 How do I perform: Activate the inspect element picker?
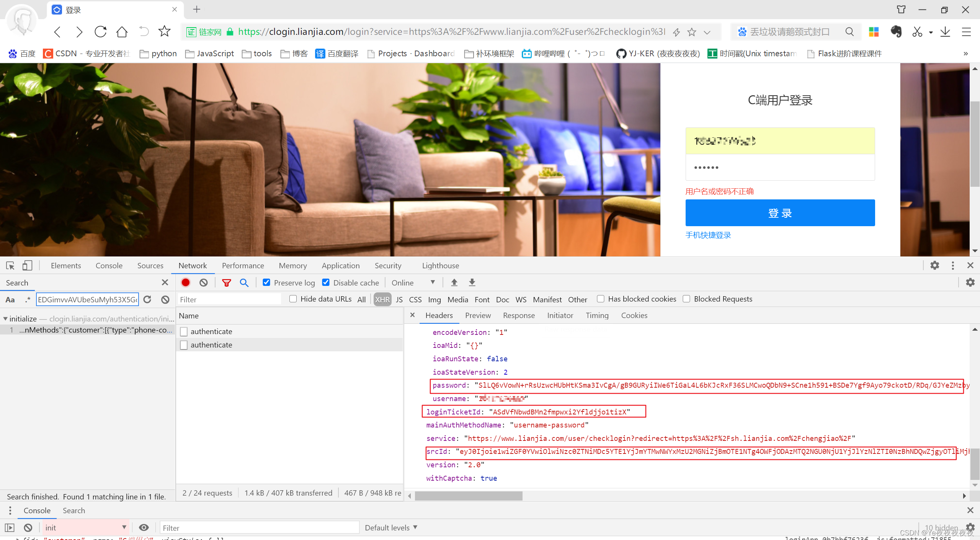click(10, 266)
